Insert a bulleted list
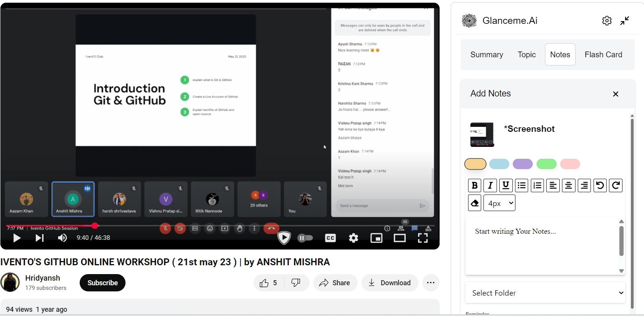Screen dimensions: 644x316 click(522, 186)
